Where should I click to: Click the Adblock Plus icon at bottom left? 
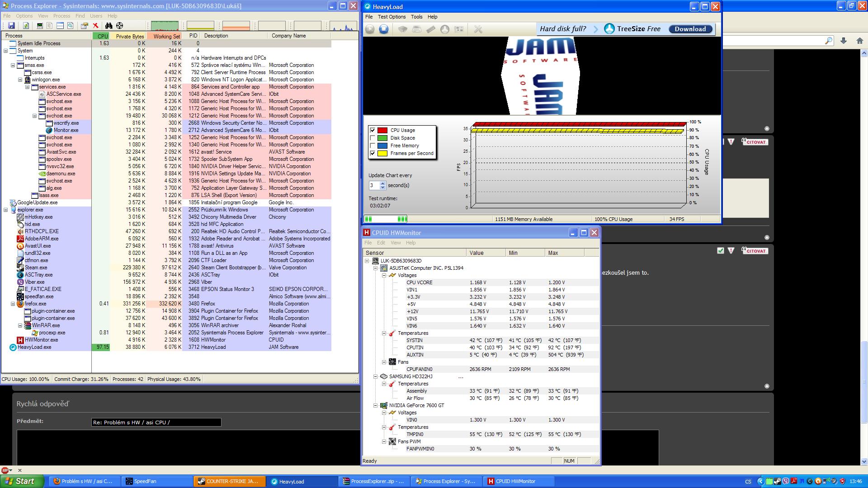[x=5, y=470]
